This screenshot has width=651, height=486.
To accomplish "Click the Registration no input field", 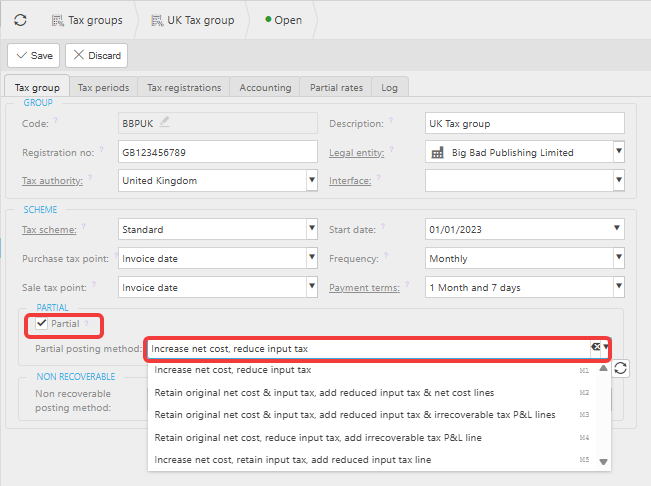I will pos(218,152).
